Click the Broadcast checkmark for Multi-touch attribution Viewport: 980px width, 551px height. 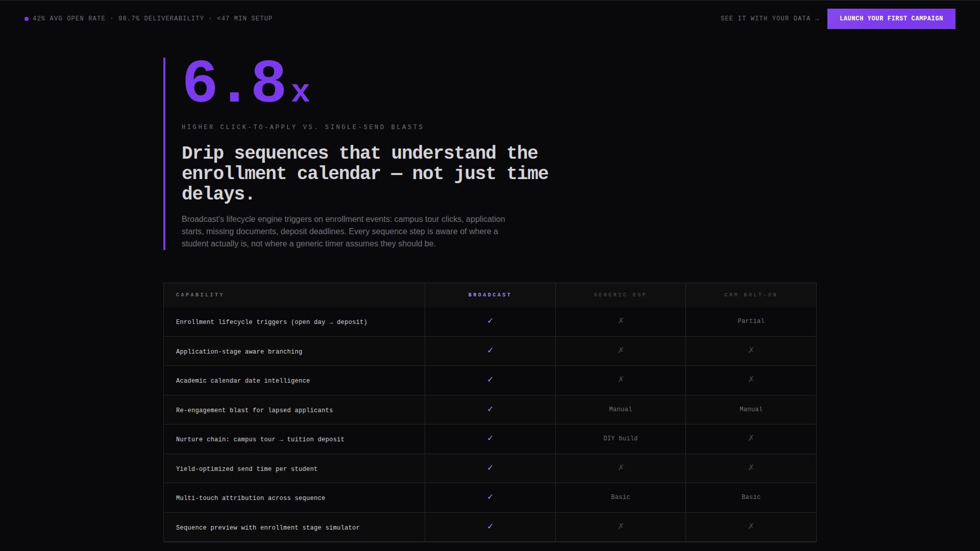pyautogui.click(x=490, y=497)
